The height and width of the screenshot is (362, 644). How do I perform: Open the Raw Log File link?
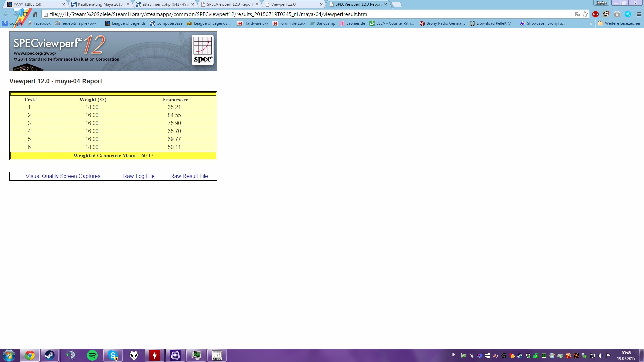tap(139, 176)
